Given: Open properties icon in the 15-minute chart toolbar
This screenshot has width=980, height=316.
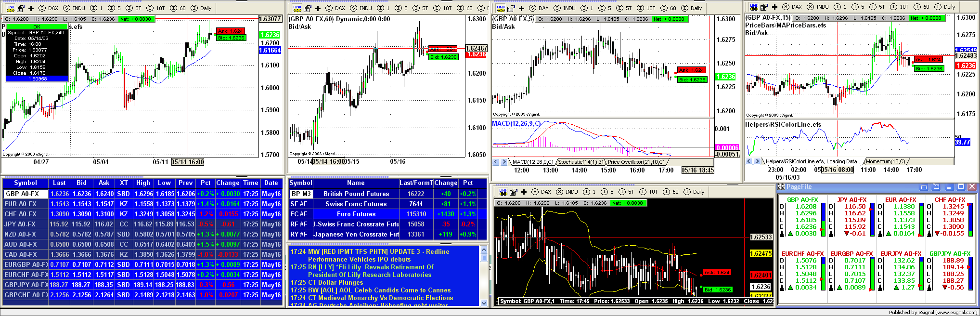Looking at the screenshot, I should pyautogui.click(x=764, y=7).
